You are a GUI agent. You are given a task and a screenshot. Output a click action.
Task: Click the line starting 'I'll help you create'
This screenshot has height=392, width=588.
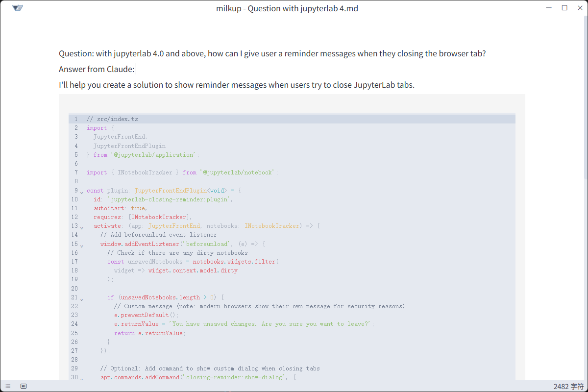pos(237,85)
